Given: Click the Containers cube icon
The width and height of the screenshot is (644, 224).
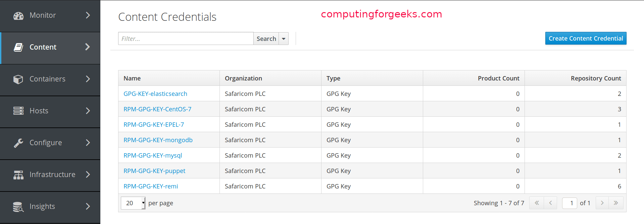Looking at the screenshot, I should tap(18, 79).
